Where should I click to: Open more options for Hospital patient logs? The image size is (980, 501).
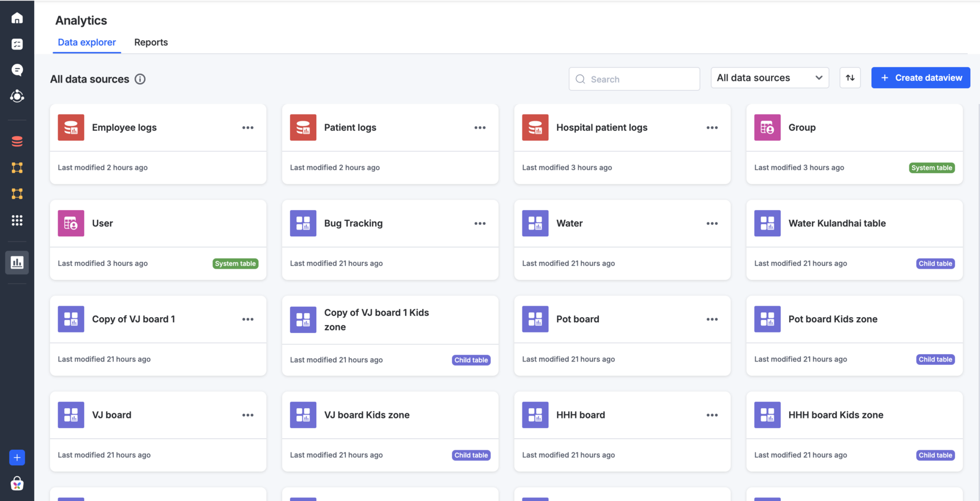pos(712,128)
